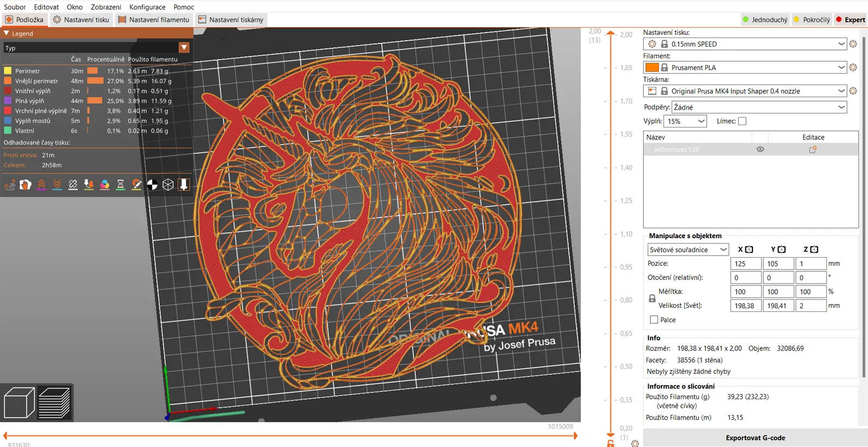Toggle visibility eye of jednorozec1.stl
Image resolution: width=868 pixels, height=447 pixels.
[760, 149]
